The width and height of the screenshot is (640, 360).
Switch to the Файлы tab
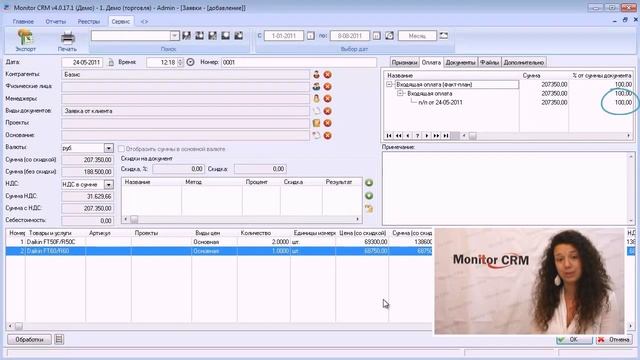point(489,62)
